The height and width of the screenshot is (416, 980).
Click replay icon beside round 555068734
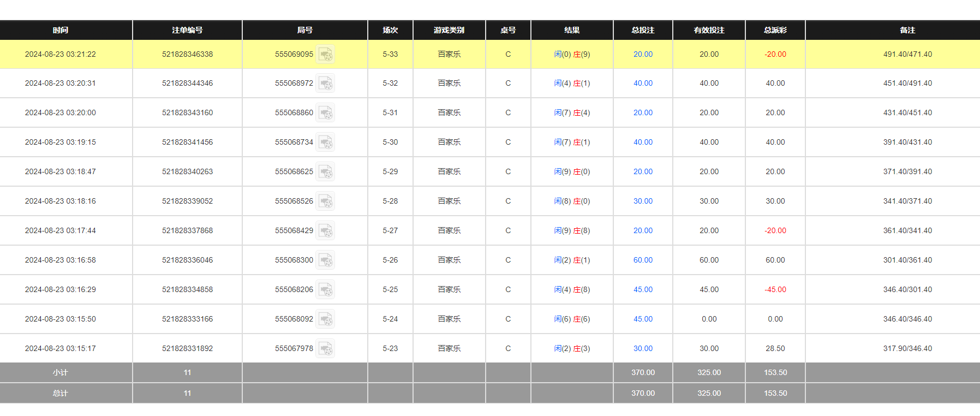[x=326, y=142]
